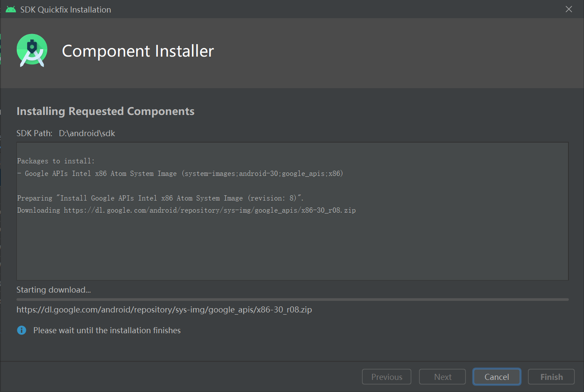Click the Downloading URL log line
584x392 pixels.
pyautogui.click(x=186, y=210)
